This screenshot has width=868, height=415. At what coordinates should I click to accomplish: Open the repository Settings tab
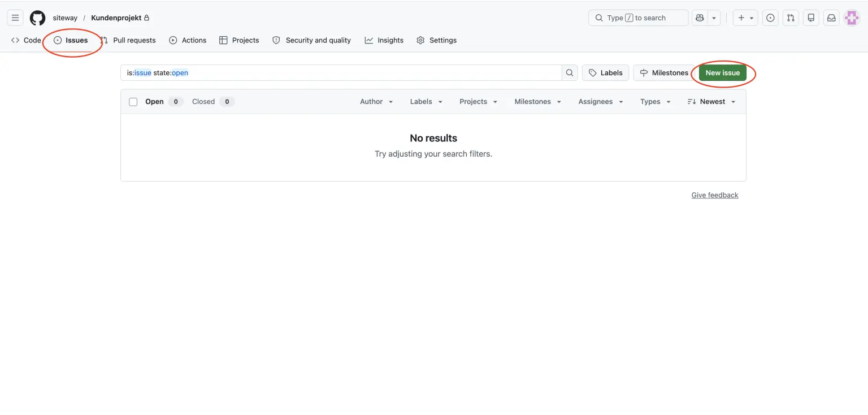click(x=436, y=40)
